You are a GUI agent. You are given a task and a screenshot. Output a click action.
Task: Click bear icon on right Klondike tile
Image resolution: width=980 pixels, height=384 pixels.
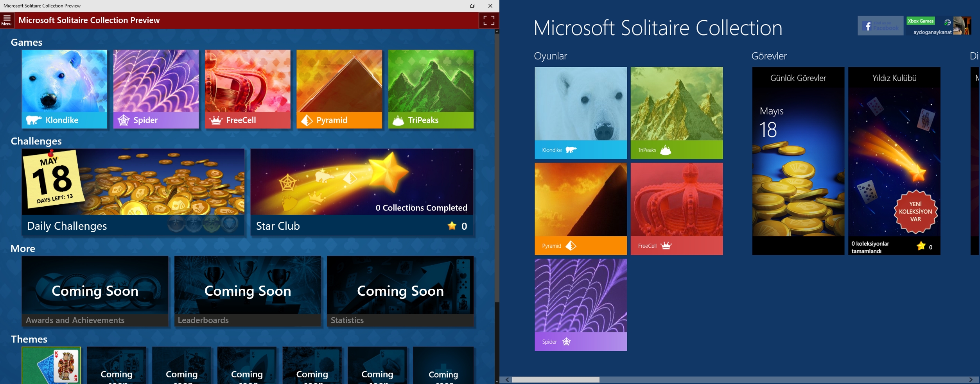[x=571, y=150]
